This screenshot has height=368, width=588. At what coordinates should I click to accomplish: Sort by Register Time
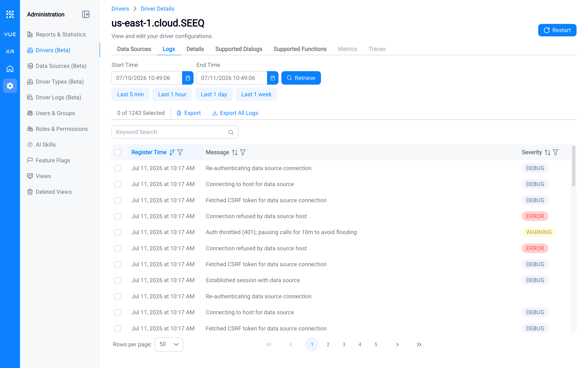click(x=172, y=152)
